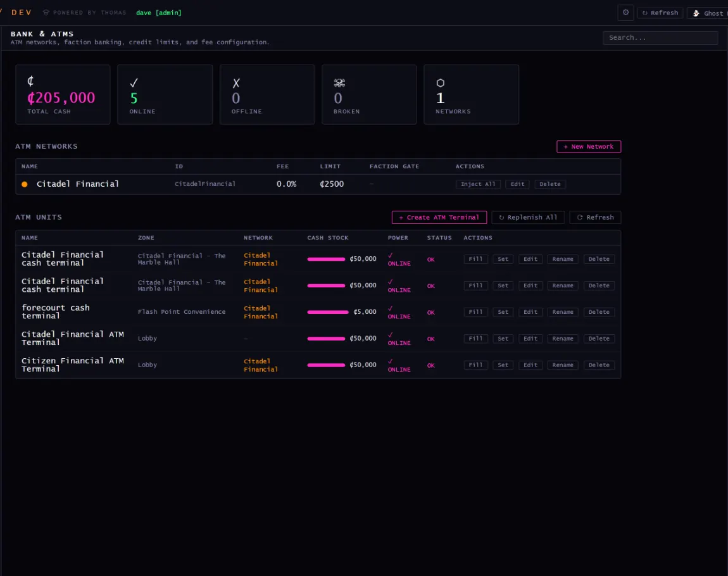
Task: Rename the Citizen Financial ATM Terminal
Action: point(563,365)
